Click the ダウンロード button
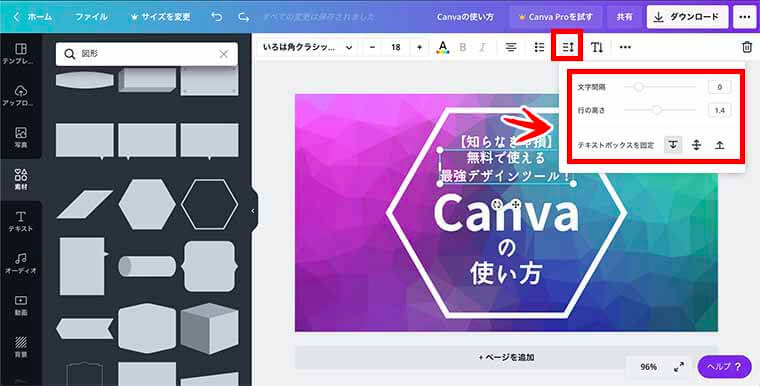The image size is (760, 386). pyautogui.click(x=687, y=17)
